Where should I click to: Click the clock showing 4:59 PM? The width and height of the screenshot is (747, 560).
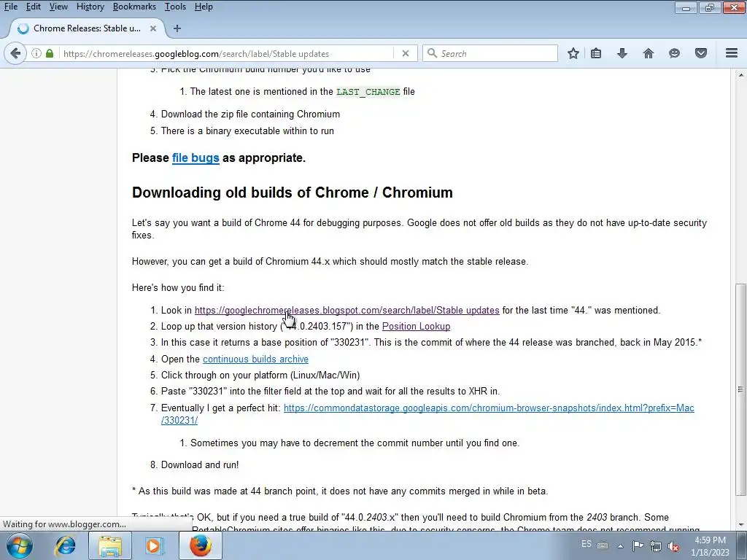click(x=710, y=540)
